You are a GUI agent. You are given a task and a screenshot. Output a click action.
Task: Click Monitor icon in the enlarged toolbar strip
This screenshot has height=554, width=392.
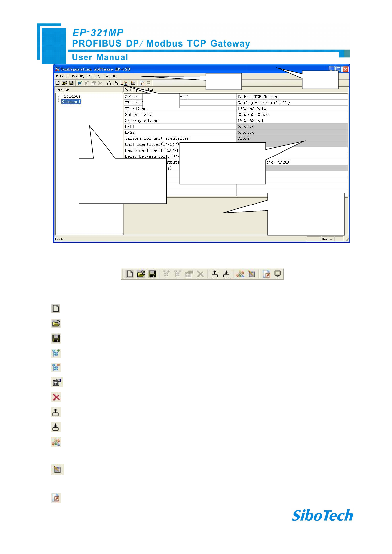click(x=278, y=274)
